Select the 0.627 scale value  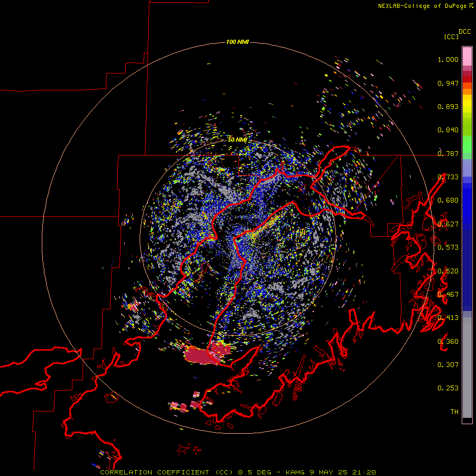point(448,224)
